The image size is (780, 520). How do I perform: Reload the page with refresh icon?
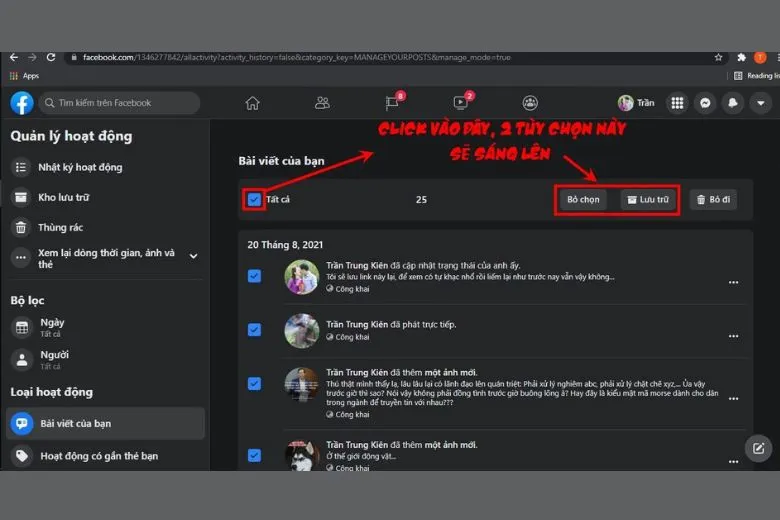click(x=51, y=57)
